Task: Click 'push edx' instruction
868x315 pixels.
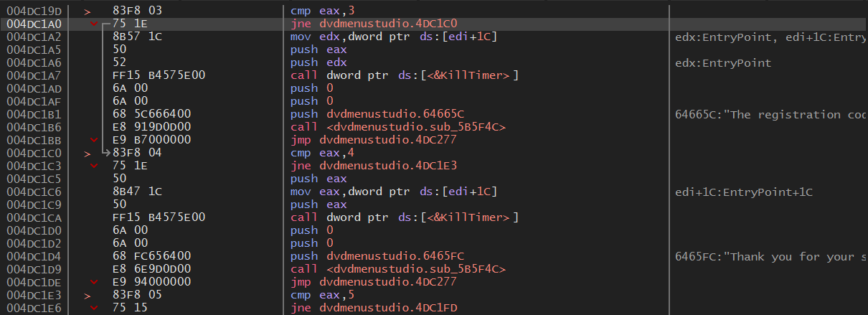Action: pyautogui.click(x=319, y=63)
